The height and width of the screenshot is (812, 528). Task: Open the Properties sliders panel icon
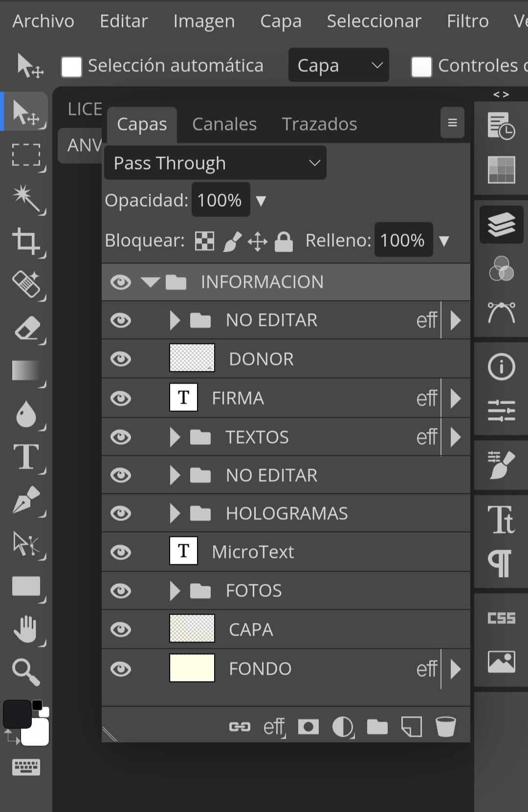tap(502, 410)
